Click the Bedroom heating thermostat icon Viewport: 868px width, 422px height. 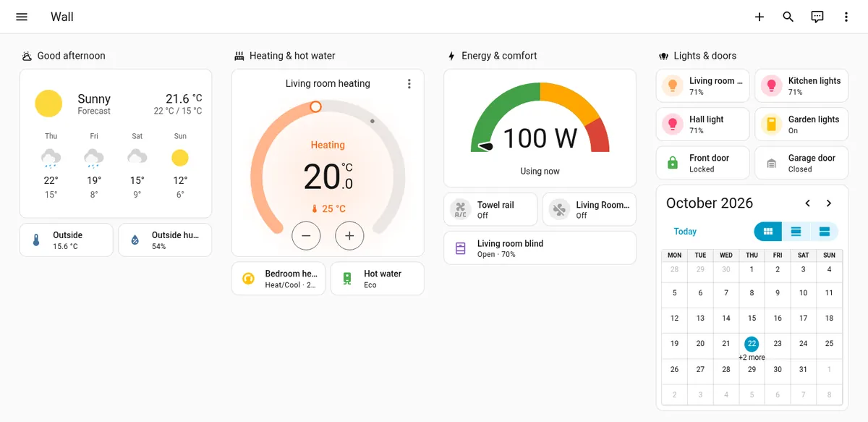(x=248, y=279)
